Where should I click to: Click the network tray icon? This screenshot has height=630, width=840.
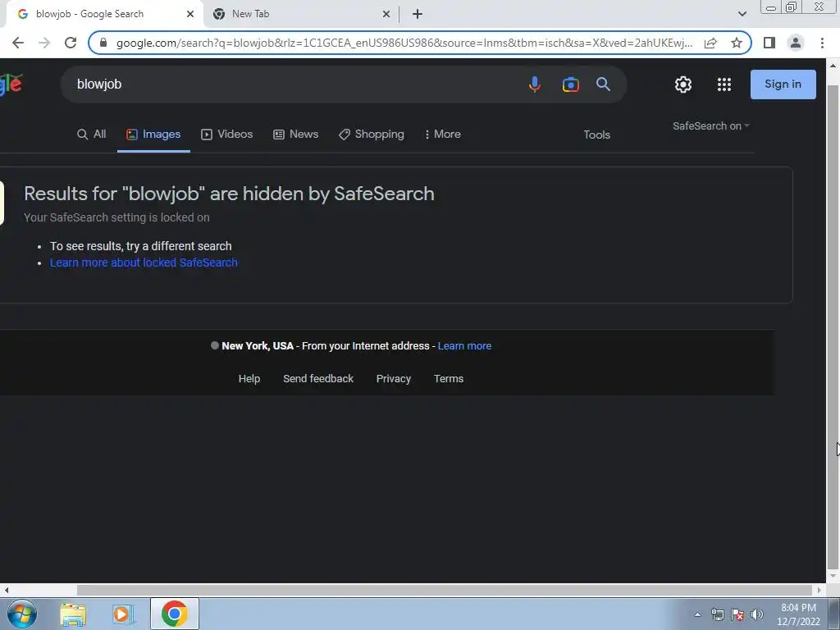point(717,614)
